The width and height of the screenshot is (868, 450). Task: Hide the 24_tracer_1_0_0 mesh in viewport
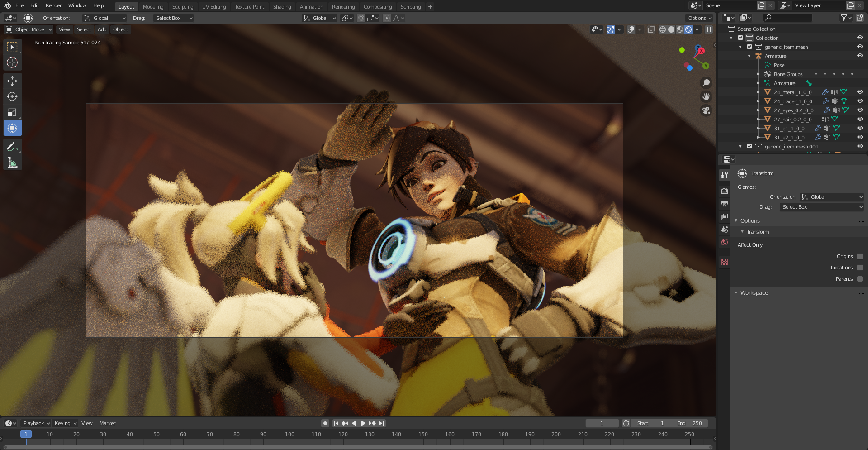pos(860,101)
